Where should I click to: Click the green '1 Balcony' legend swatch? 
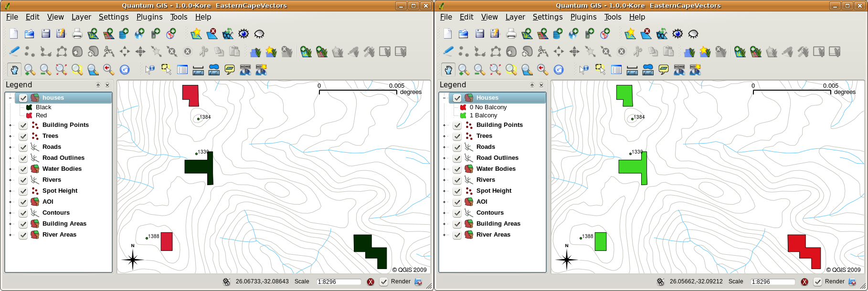[x=463, y=115]
